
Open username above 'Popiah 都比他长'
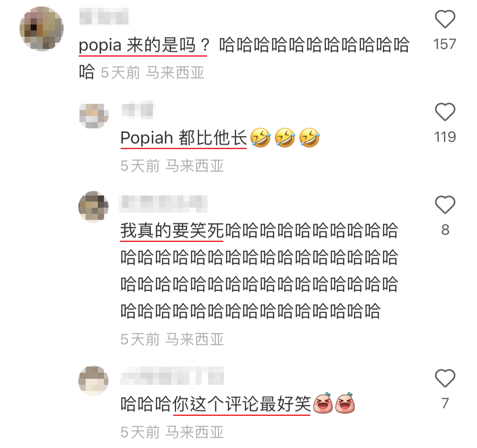pyautogui.click(x=138, y=110)
